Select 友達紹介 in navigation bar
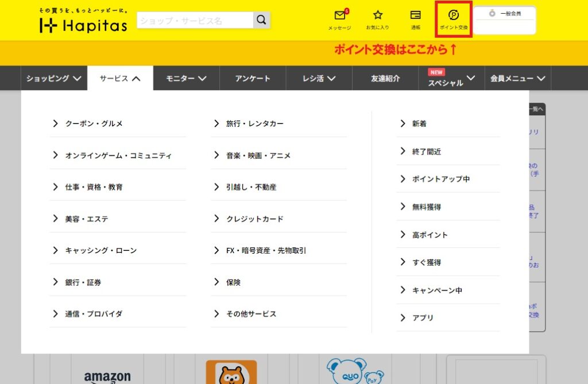This screenshot has width=588, height=384. click(385, 79)
